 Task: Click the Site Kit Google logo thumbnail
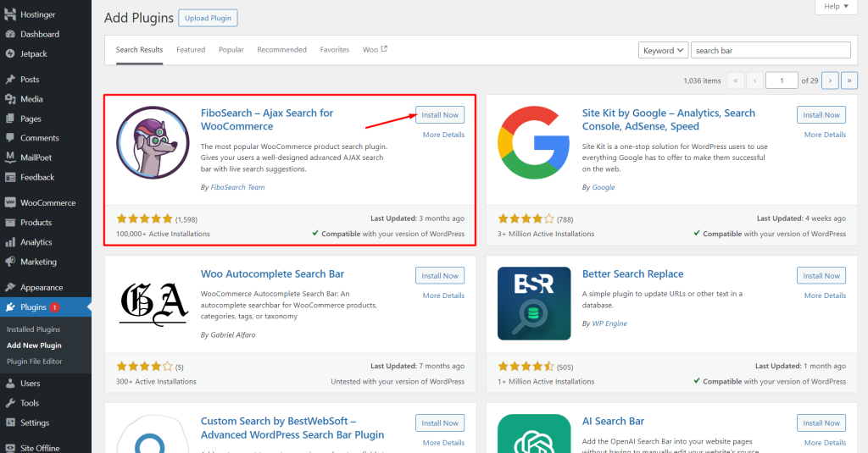(x=534, y=143)
